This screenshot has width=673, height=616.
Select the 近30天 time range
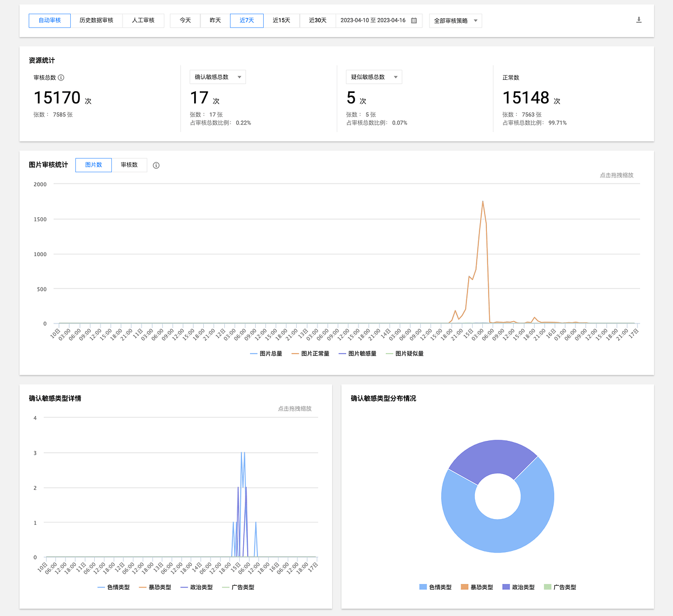tap(317, 21)
